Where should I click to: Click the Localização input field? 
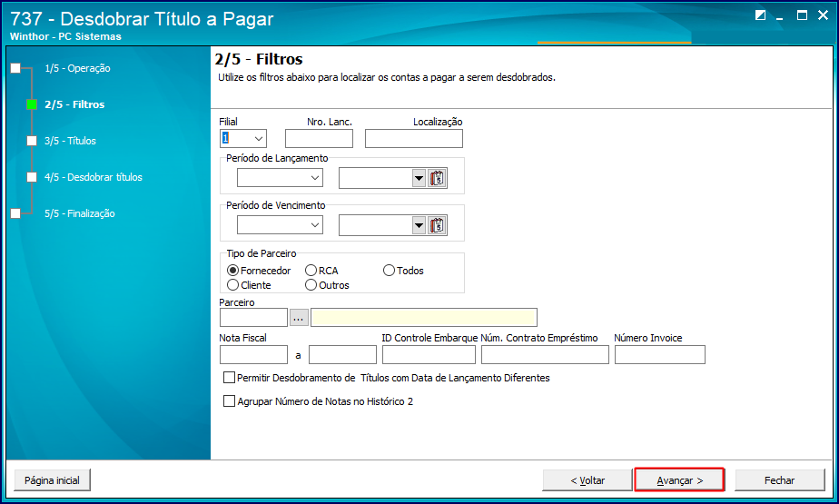point(414,139)
